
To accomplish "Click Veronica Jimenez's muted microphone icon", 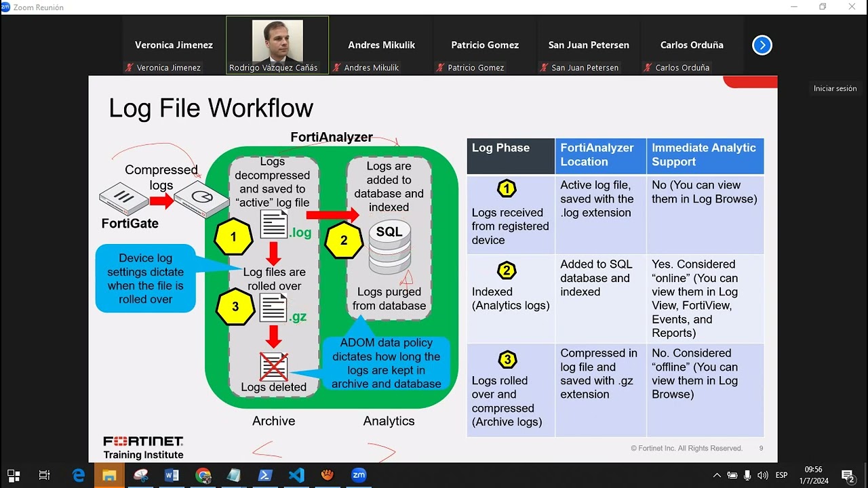I will coord(129,68).
